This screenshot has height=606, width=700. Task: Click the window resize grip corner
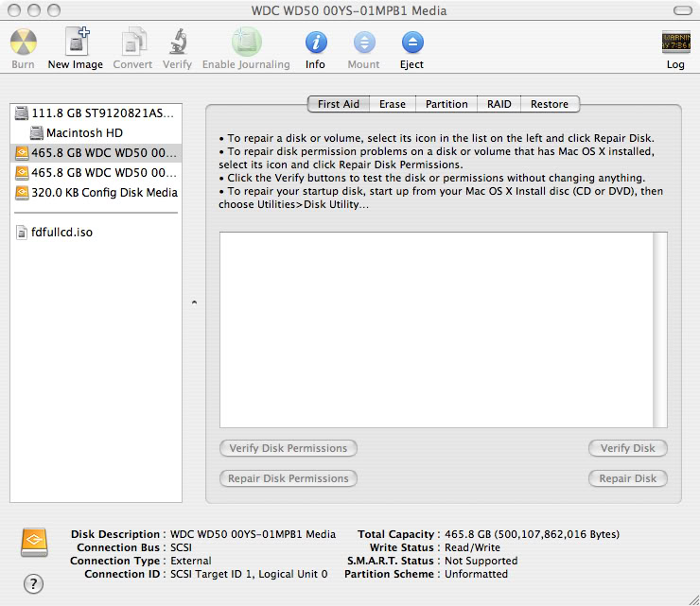point(693,599)
